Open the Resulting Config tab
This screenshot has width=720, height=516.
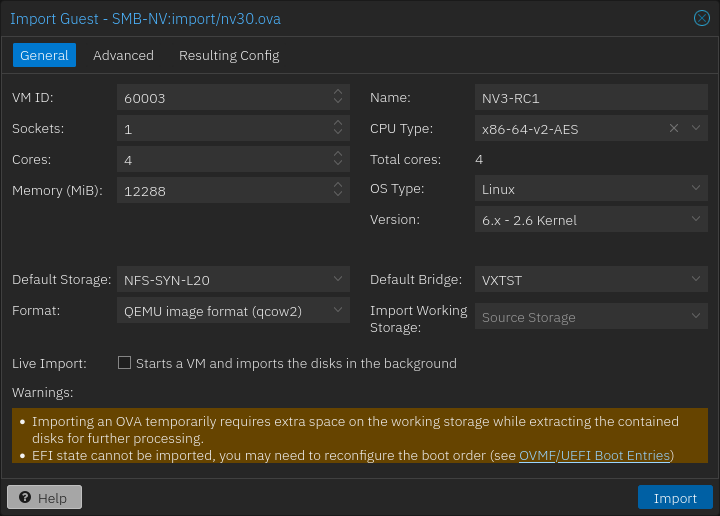coord(229,55)
